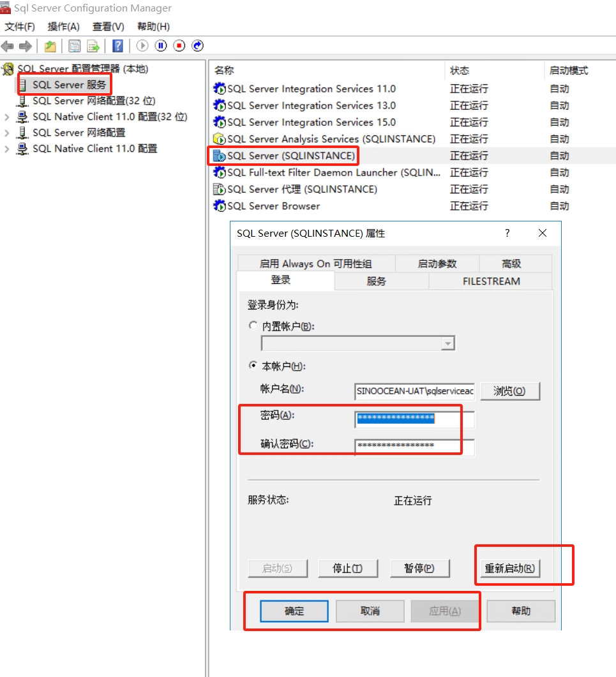This screenshot has height=677, width=616.
Task: Select the built-in account radio button
Action: pyautogui.click(x=253, y=325)
